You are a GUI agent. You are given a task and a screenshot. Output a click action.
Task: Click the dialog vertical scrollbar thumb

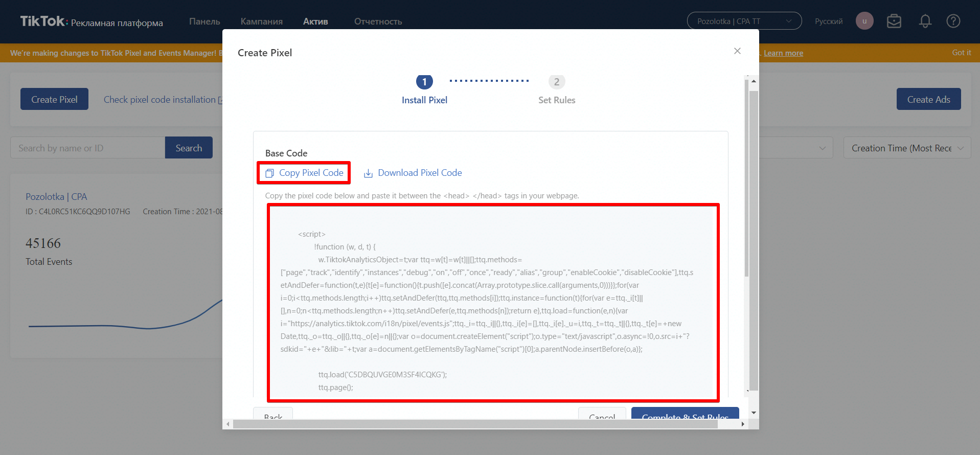(x=753, y=240)
